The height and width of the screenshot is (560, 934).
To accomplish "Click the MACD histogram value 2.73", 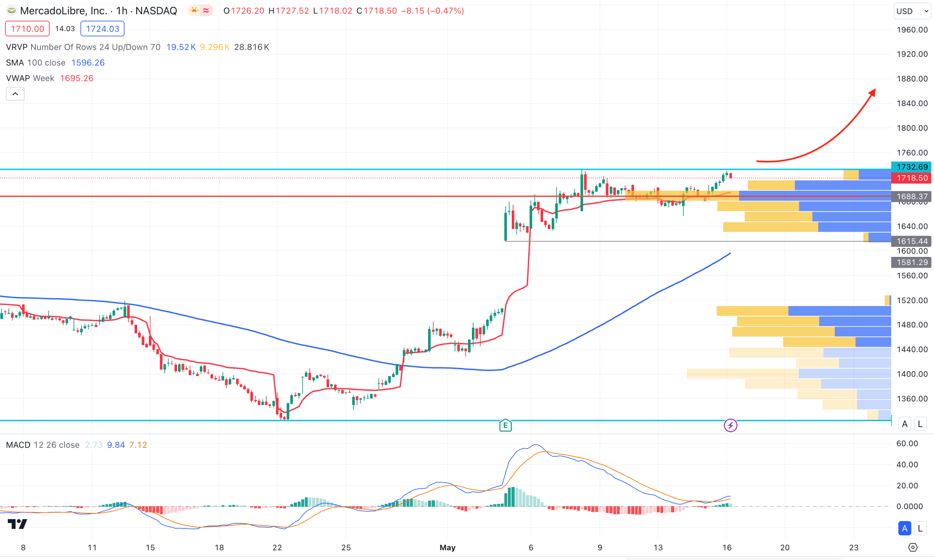I will pos(94,445).
